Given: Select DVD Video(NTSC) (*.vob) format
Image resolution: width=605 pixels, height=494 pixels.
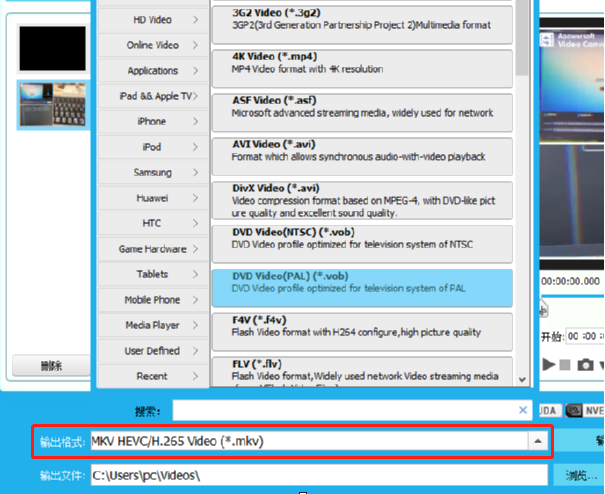Looking at the screenshot, I should 362,244.
